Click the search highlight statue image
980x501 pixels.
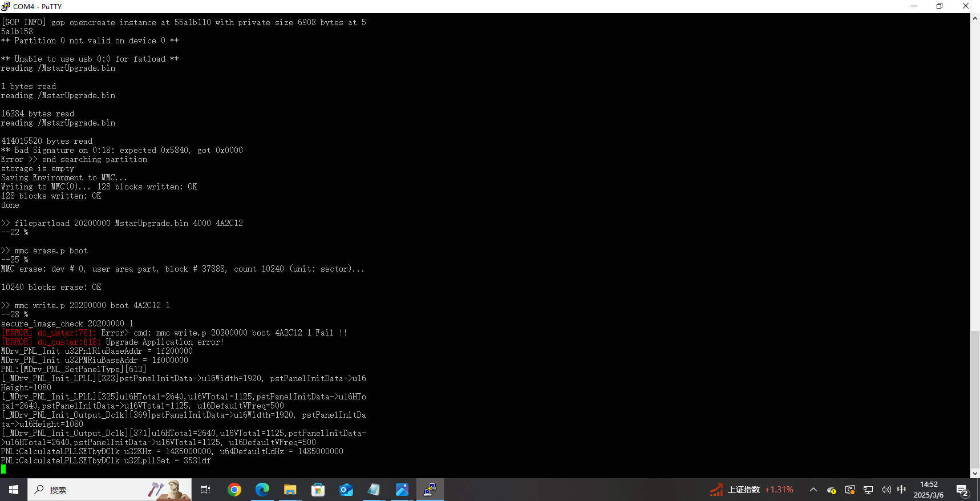click(169, 490)
